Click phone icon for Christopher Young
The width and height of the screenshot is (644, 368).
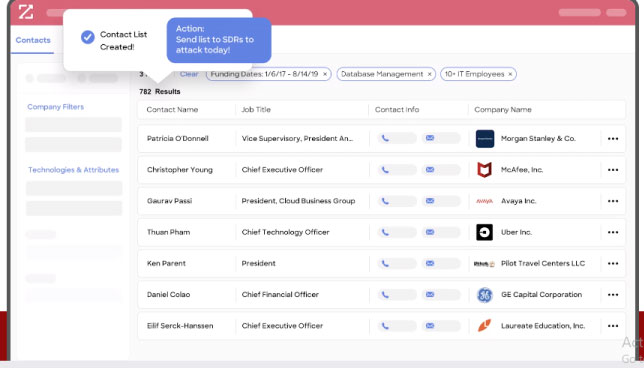tap(385, 170)
